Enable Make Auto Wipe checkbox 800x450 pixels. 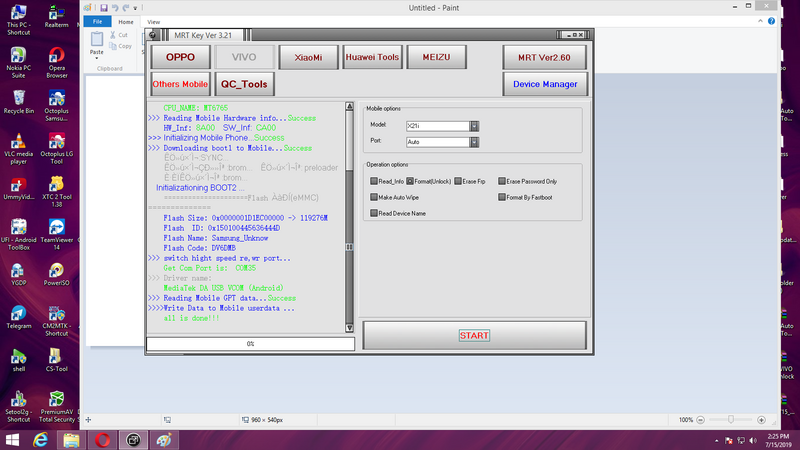tap(374, 197)
